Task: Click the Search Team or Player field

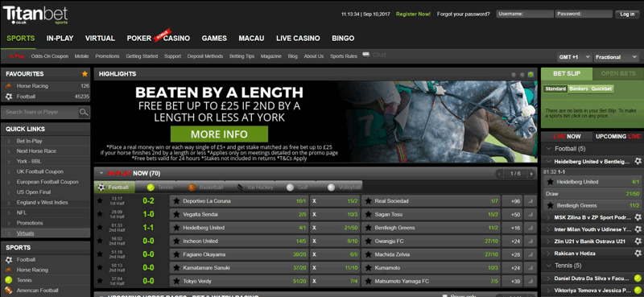Action: [x=39, y=112]
